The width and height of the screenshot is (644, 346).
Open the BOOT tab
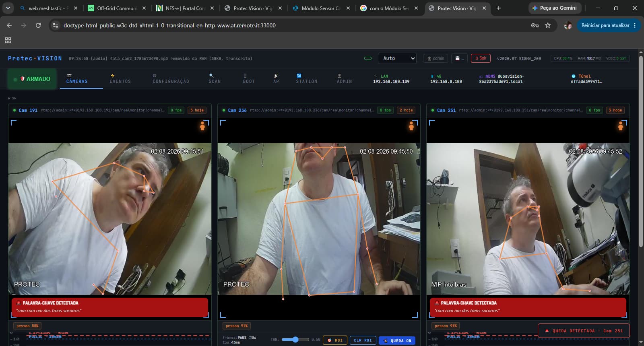tap(249, 79)
